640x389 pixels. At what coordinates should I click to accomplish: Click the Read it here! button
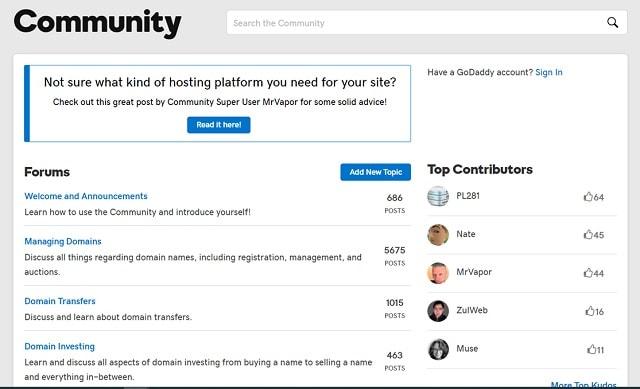click(x=219, y=125)
